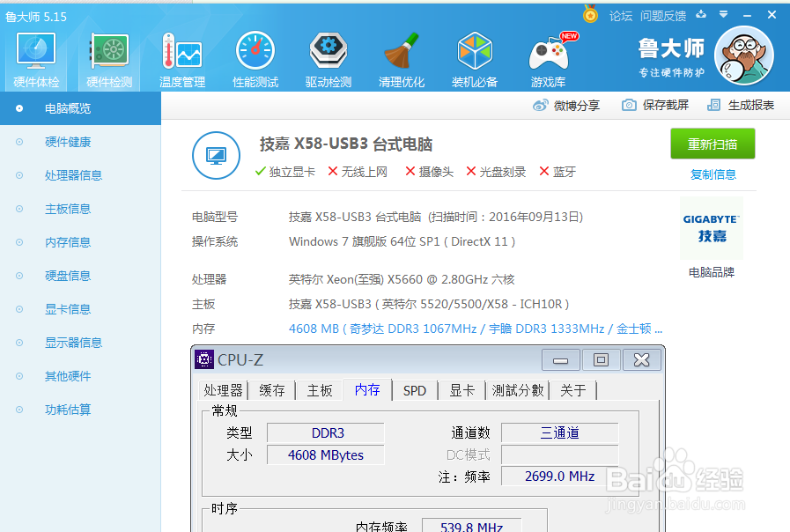Click the 鲁大师 mascot avatar
Viewport: 790px width, 532px height.
click(744, 55)
